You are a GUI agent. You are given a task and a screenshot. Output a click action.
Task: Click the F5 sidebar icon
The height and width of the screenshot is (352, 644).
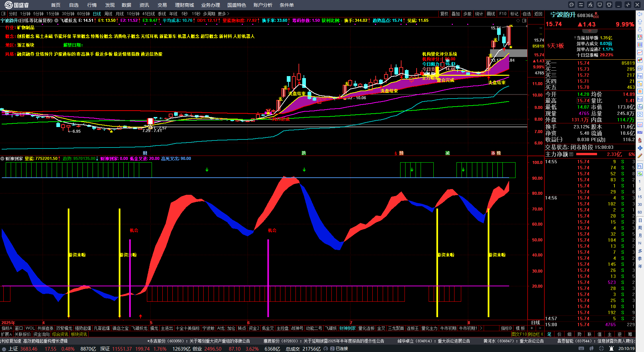640,166
